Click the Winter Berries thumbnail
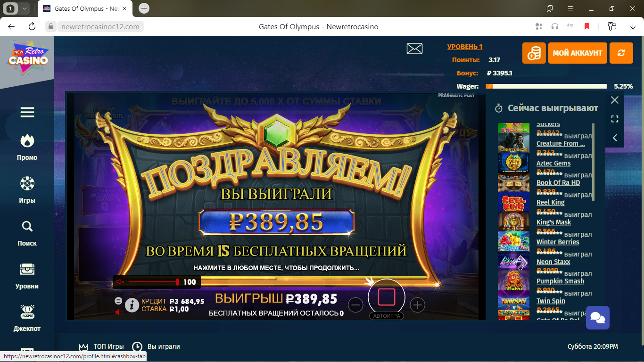The width and height of the screenshot is (644, 362). tap(513, 241)
